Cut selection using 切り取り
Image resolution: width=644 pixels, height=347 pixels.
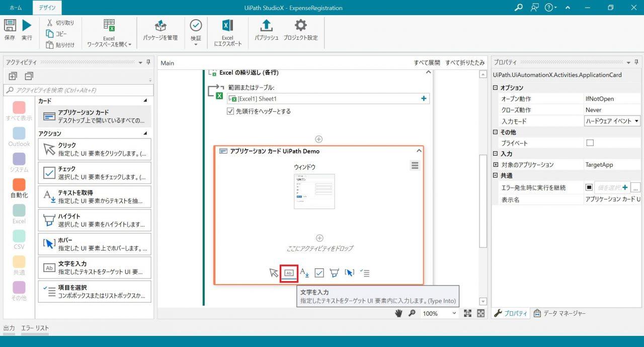coord(60,23)
